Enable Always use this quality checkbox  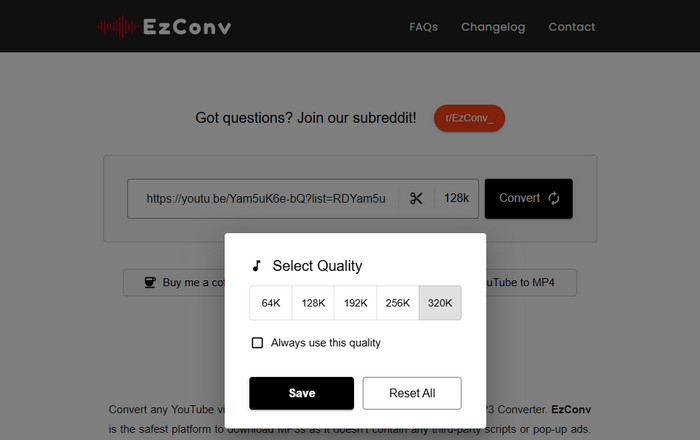coord(257,343)
